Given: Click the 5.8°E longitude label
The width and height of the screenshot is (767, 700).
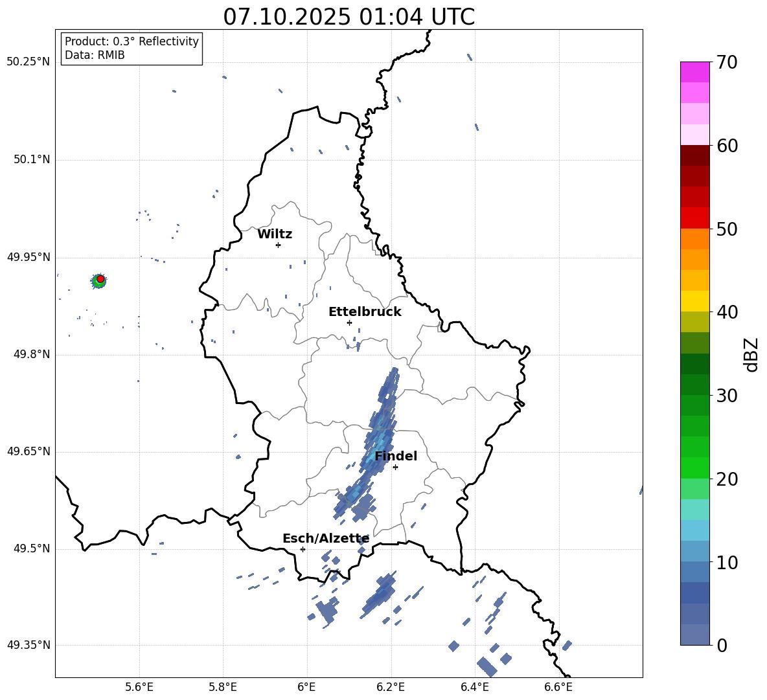Looking at the screenshot, I should point(223,687).
